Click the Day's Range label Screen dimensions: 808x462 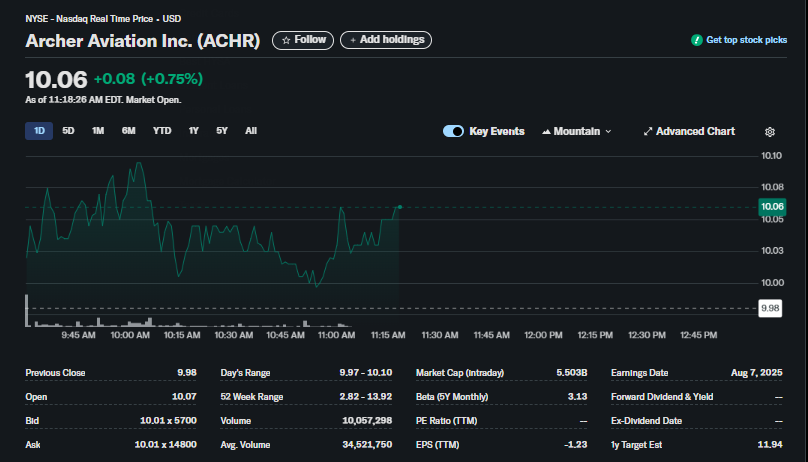click(x=245, y=373)
